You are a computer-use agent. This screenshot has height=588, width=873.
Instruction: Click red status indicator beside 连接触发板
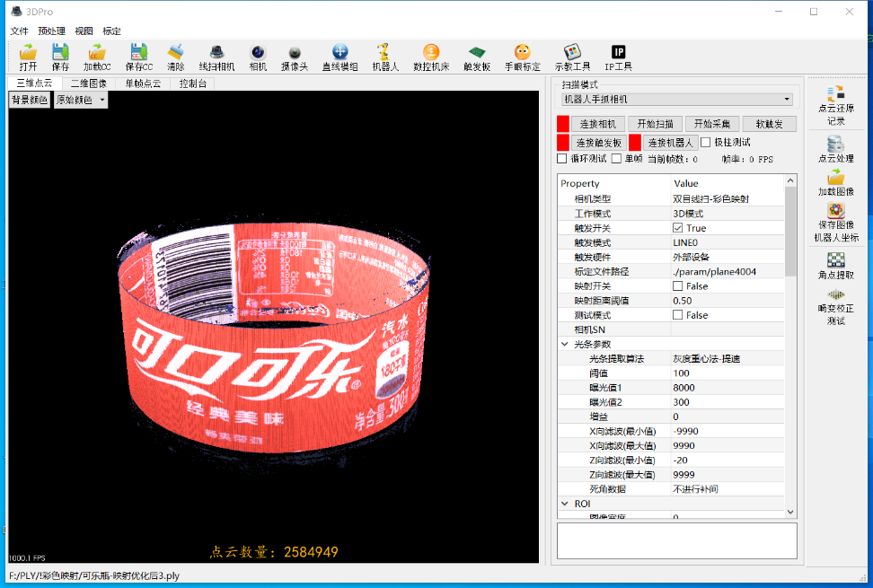click(563, 143)
